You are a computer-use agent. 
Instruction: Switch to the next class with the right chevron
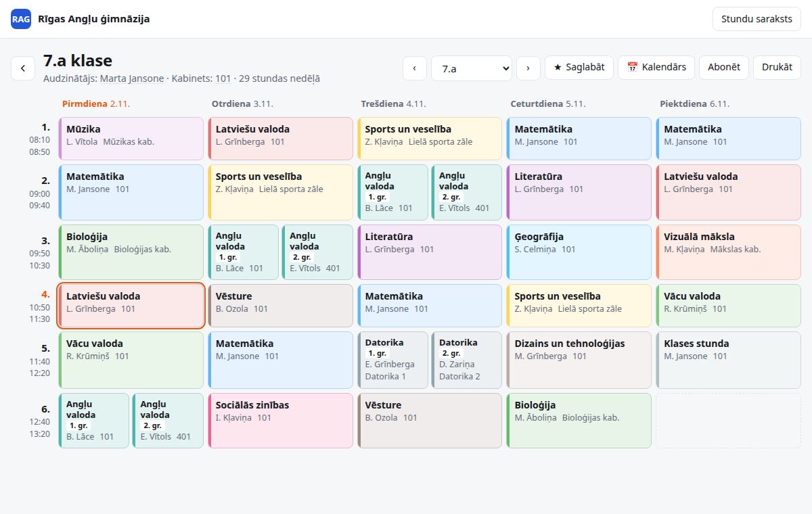(x=528, y=68)
